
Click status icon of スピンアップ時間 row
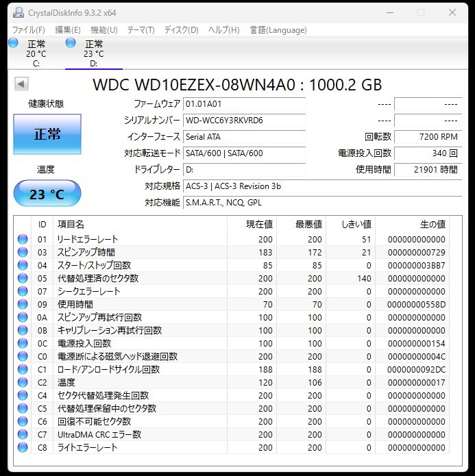[x=23, y=252]
